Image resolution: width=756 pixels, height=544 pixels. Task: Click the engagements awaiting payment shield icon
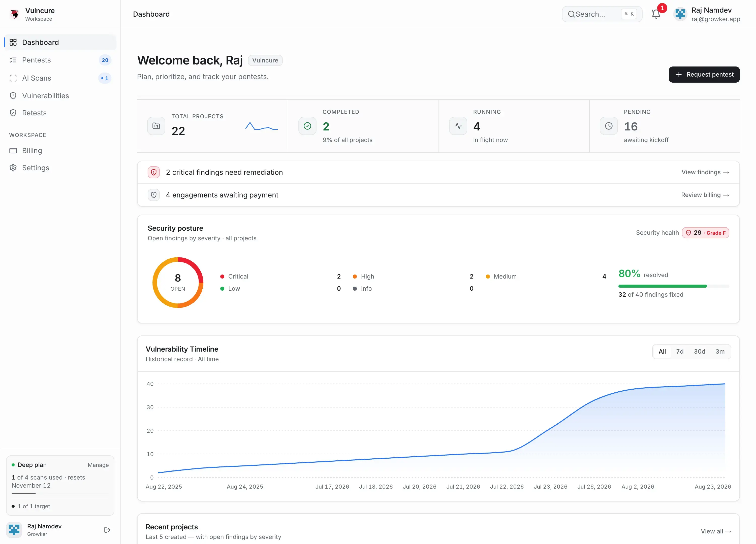pyautogui.click(x=154, y=195)
